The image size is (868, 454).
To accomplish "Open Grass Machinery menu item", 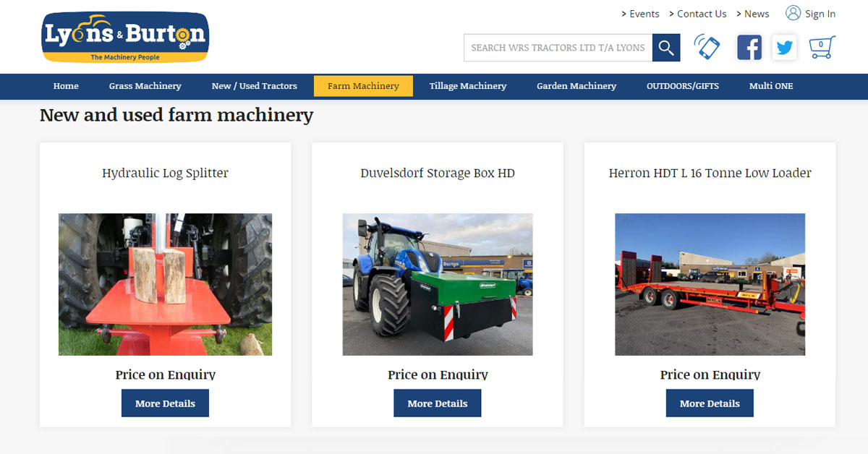I will point(145,86).
